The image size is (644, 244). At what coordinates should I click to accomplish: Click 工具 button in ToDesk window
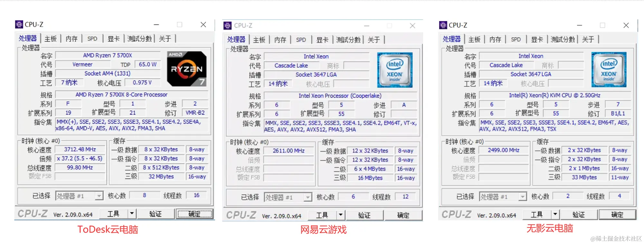[x=113, y=214]
